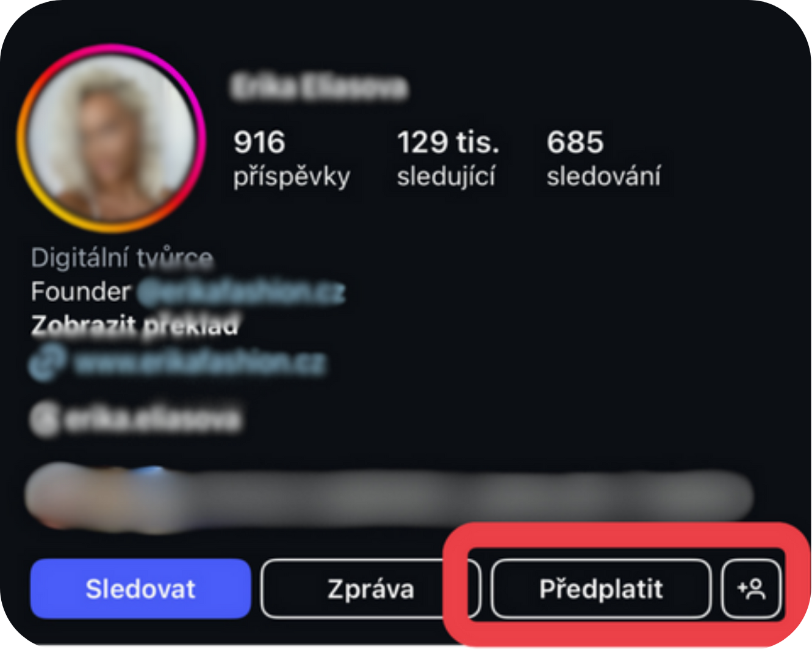Open the Threads username badge
Image resolution: width=812 pixels, height=652 pixels.
pos(135,420)
